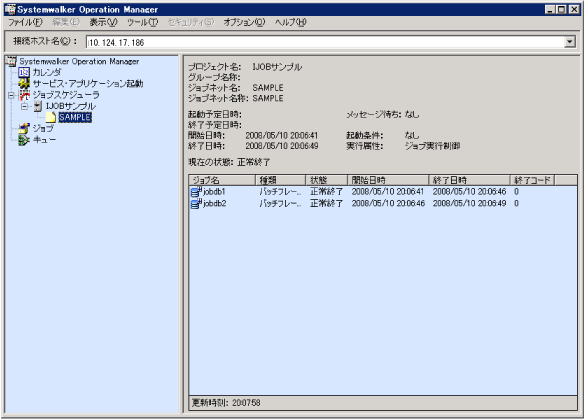Maximize the Systemwalker Operation Manager window
585x419 pixels.
561,10
